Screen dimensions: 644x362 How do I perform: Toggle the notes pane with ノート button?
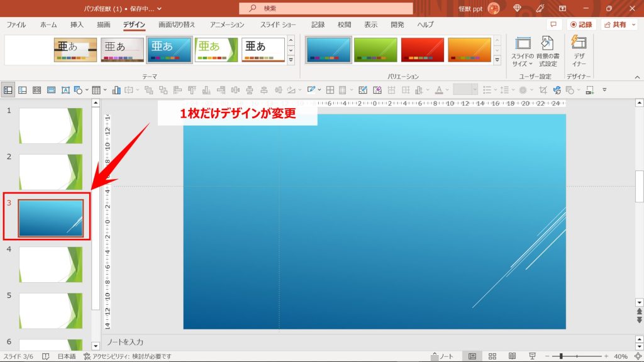pyautogui.click(x=442, y=355)
